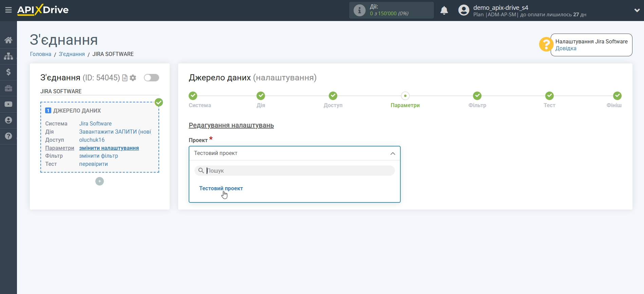
Task: Click змінити фільтр link
Action: [x=98, y=156]
